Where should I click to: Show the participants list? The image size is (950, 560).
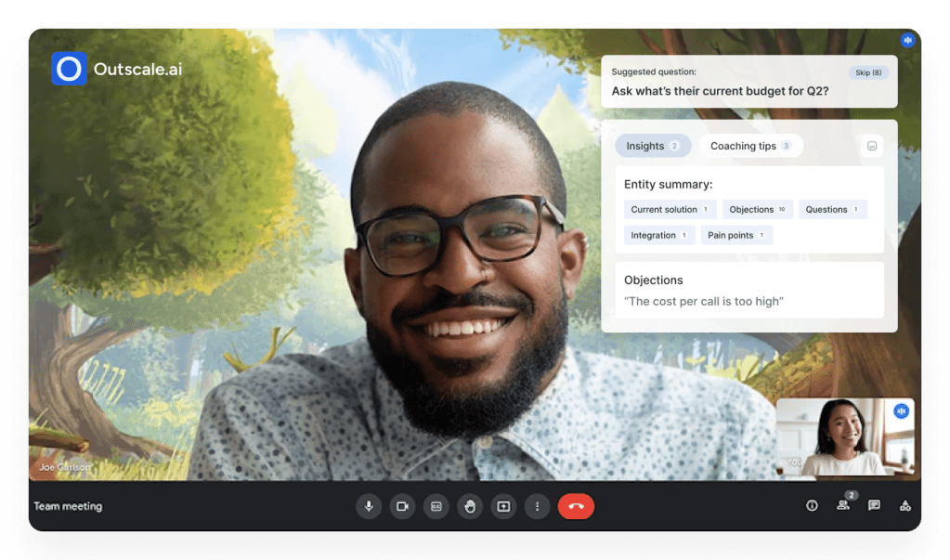point(843,506)
